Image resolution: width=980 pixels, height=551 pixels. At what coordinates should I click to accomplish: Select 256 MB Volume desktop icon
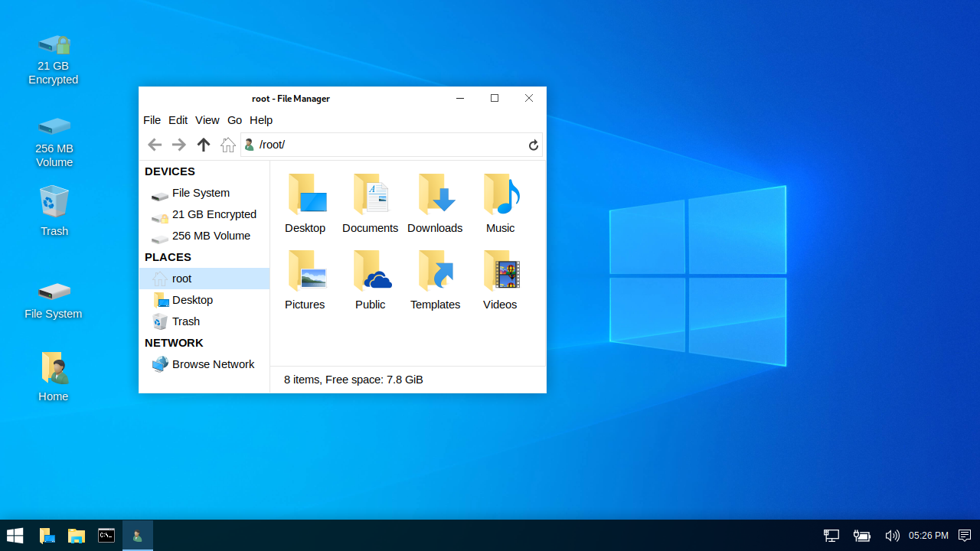(54, 141)
